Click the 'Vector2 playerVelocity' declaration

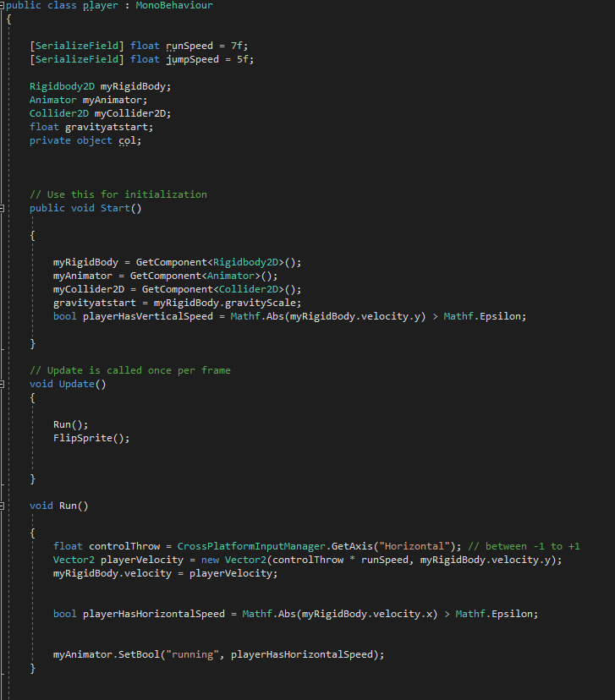(x=118, y=560)
